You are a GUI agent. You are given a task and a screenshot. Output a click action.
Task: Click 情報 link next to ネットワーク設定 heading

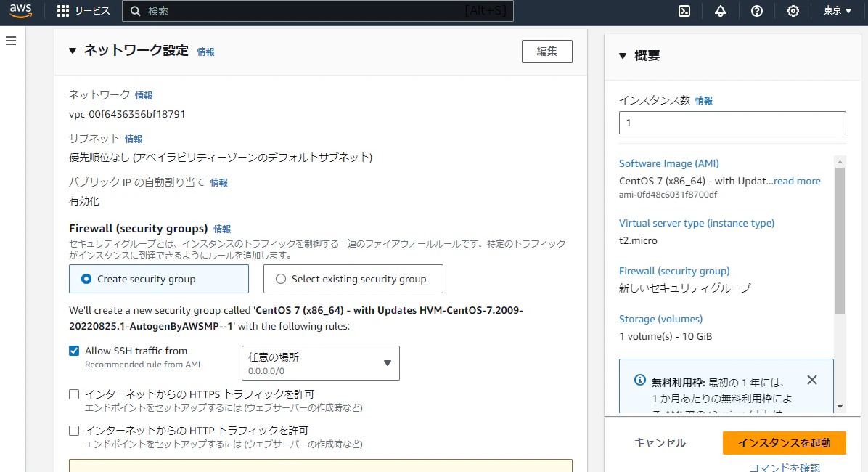[x=206, y=52]
